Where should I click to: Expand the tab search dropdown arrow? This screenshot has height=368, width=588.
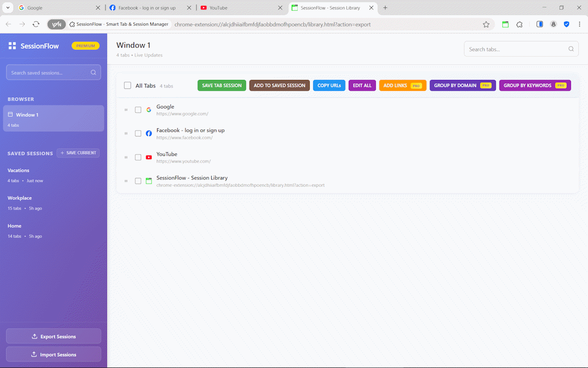pos(8,8)
